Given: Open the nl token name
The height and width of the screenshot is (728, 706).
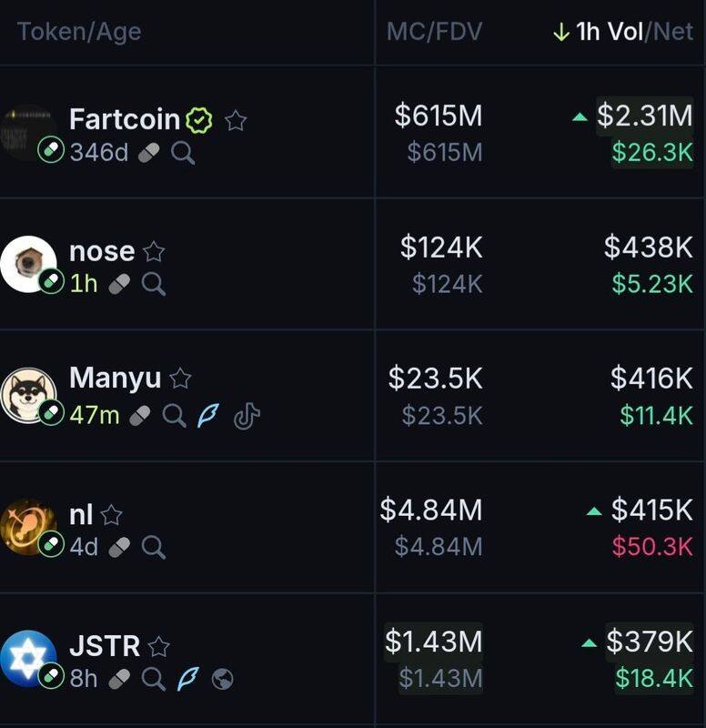Looking at the screenshot, I should tap(81, 514).
